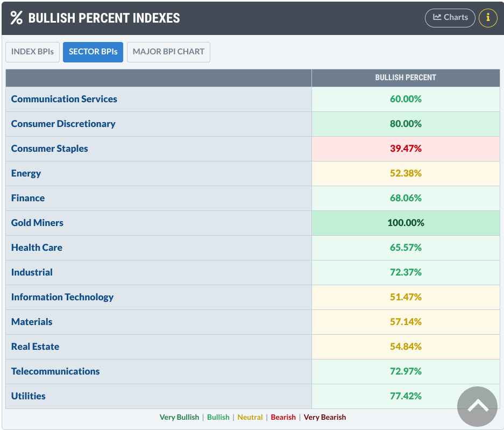Open the Gold Miners sector link
This screenshot has width=504, height=430.
coord(37,223)
